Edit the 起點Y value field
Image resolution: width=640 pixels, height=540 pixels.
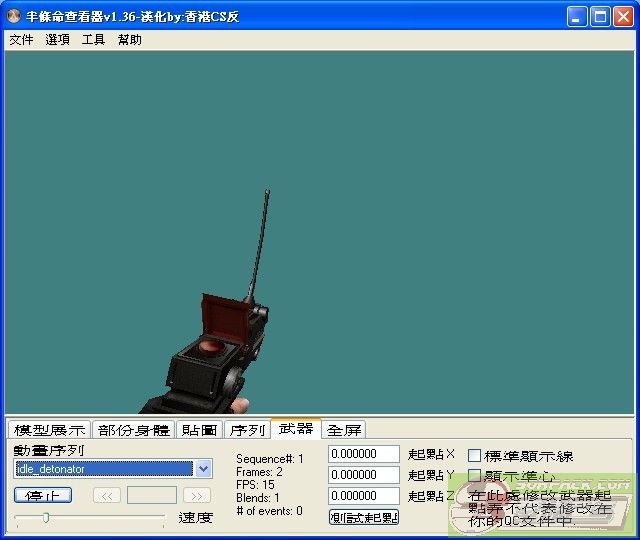(364, 475)
